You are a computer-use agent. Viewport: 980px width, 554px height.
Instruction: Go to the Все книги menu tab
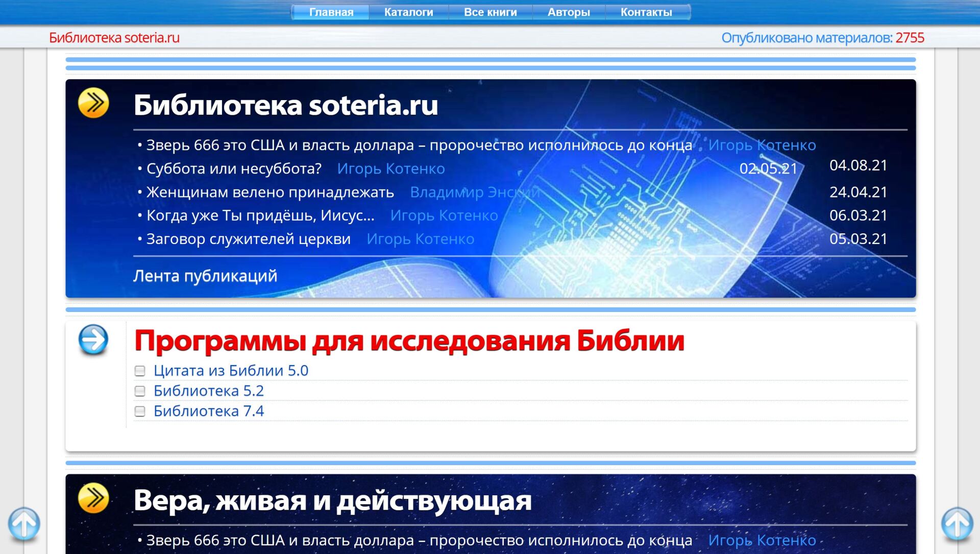tap(491, 12)
